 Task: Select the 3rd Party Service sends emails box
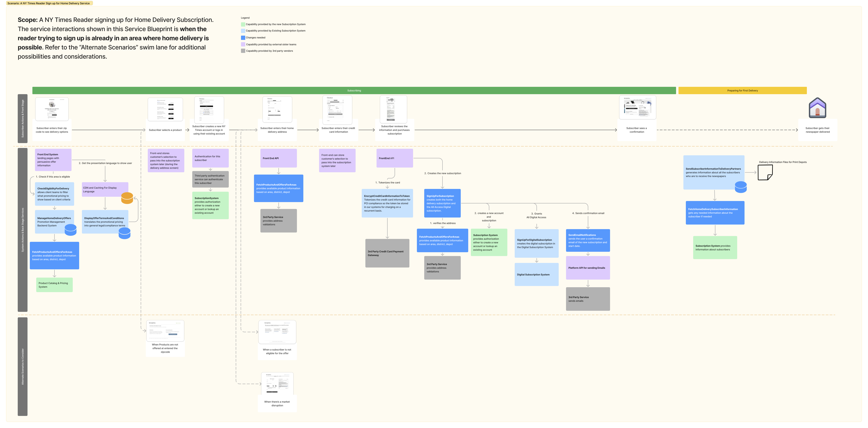click(x=588, y=299)
